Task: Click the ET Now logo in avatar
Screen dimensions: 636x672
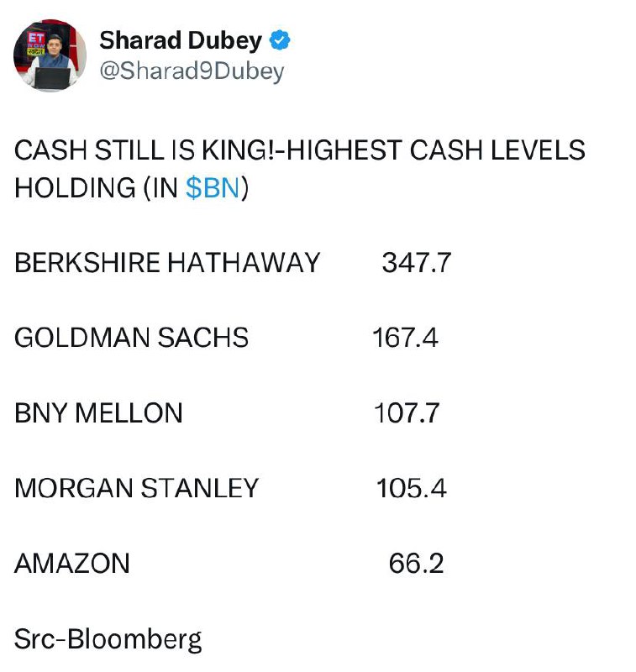Action: coord(36,44)
